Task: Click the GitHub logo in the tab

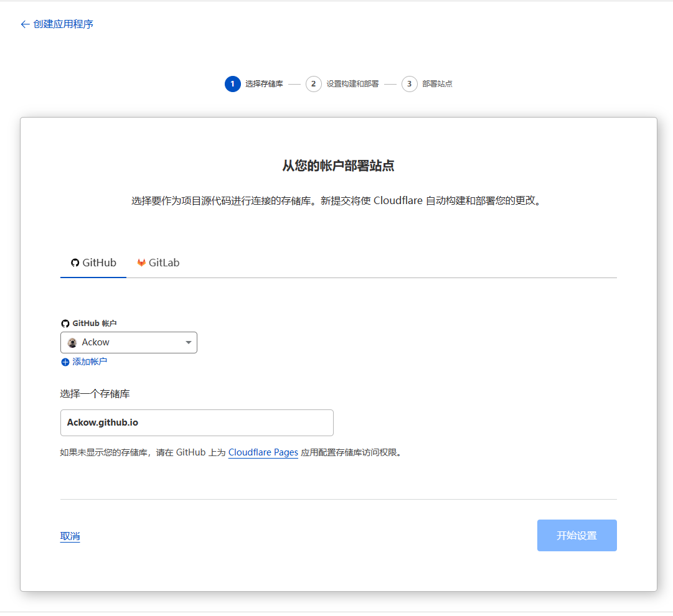Action: 75,263
